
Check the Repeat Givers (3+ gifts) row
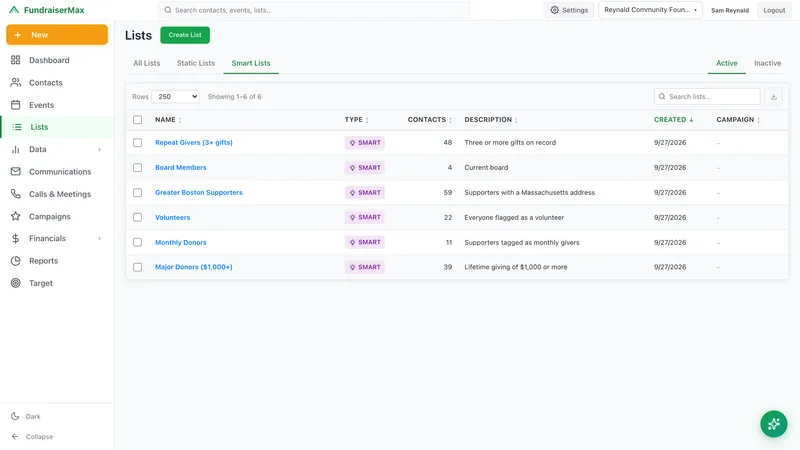point(137,143)
